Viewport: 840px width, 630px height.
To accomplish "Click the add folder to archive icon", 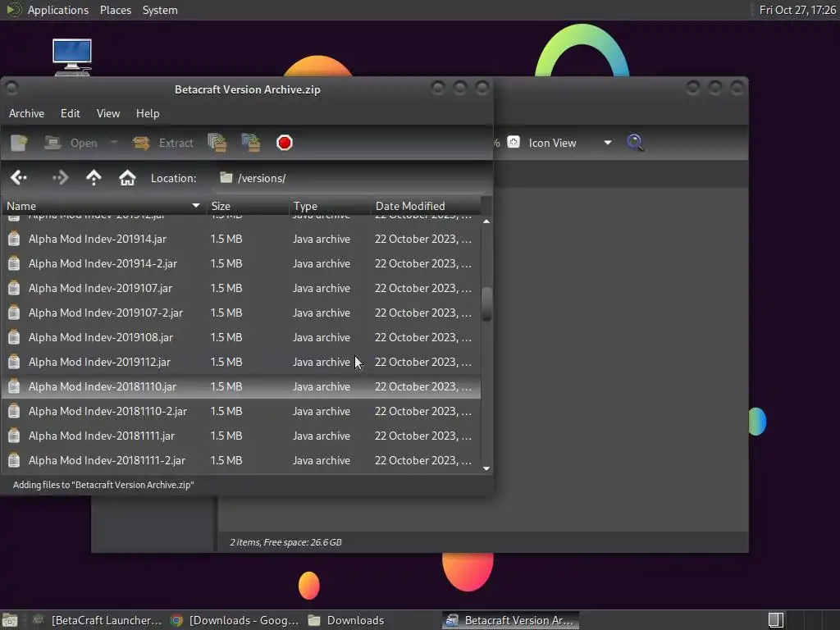I will (251, 143).
